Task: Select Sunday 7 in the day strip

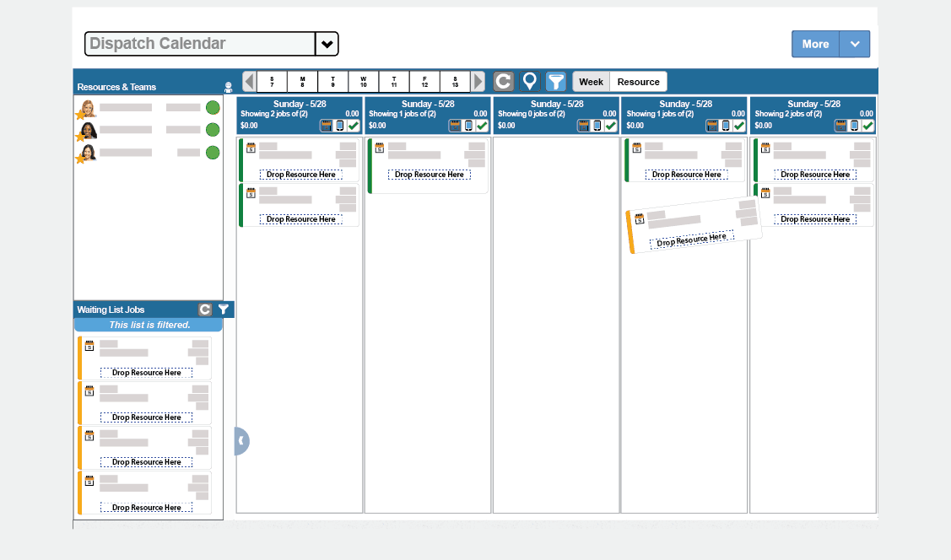Action: coord(272,81)
